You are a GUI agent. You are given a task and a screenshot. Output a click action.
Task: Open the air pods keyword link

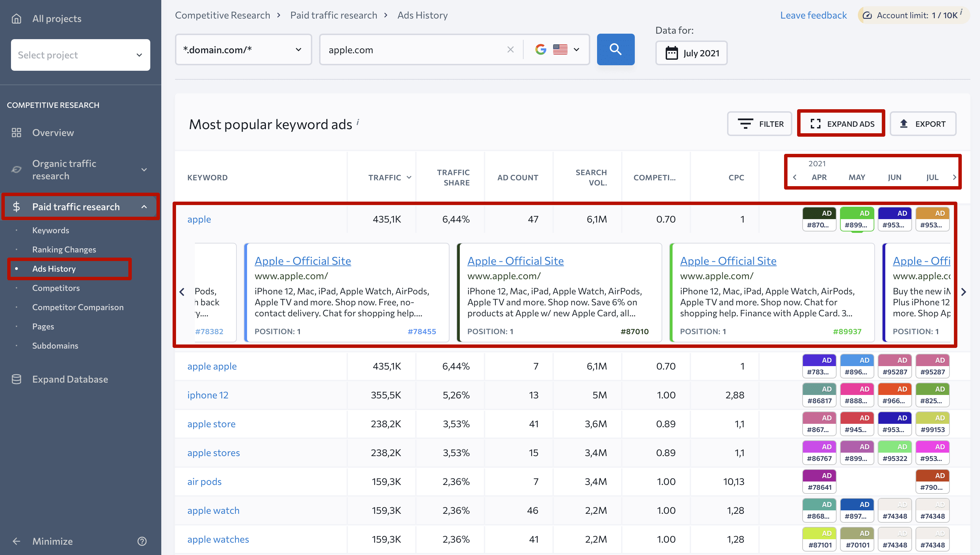pos(204,482)
